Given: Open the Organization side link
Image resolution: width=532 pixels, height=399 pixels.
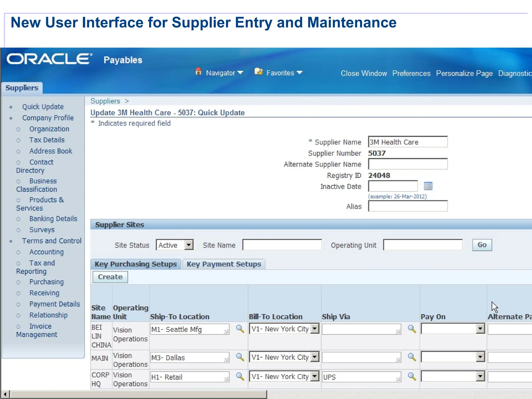Looking at the screenshot, I should click(x=49, y=129).
